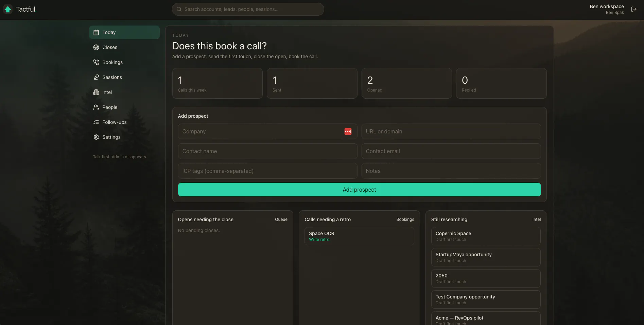Open the Intel section

coord(124,92)
